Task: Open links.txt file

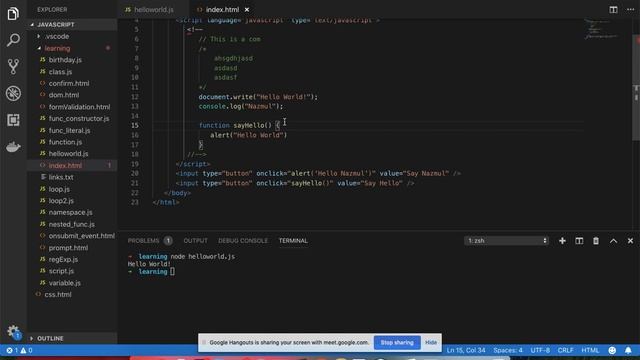Action: click(72, 177)
